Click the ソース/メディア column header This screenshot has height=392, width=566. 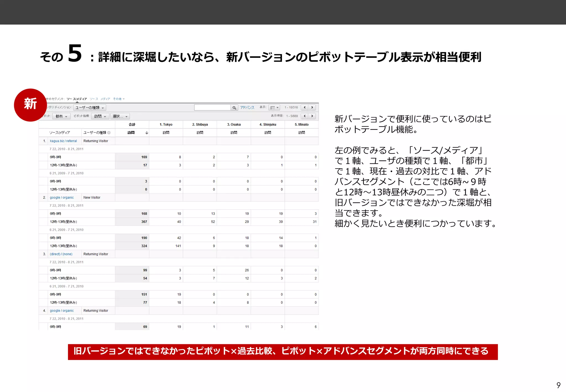60,133
